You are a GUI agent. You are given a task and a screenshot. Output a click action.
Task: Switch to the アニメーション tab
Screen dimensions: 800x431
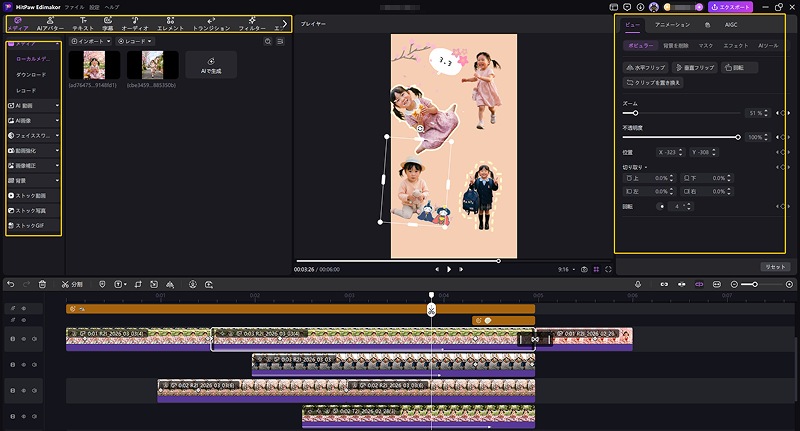pos(672,24)
